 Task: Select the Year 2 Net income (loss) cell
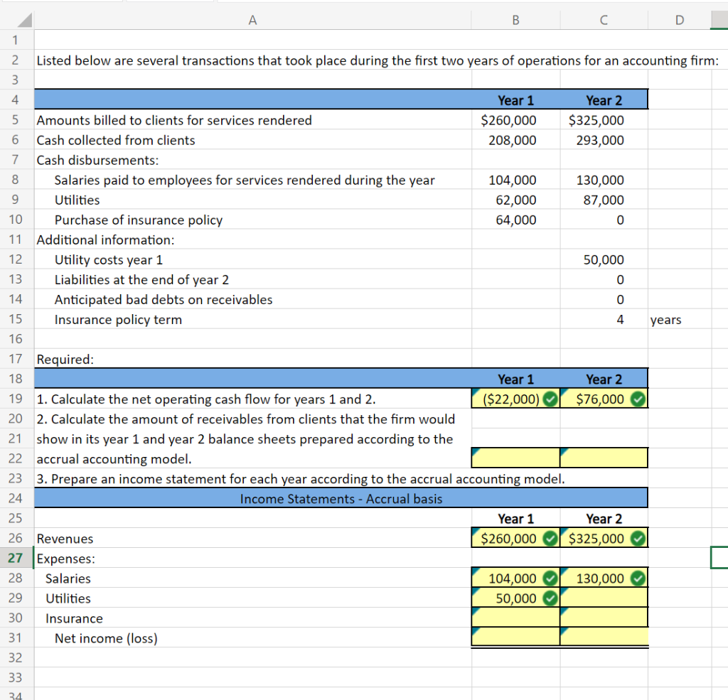point(604,637)
